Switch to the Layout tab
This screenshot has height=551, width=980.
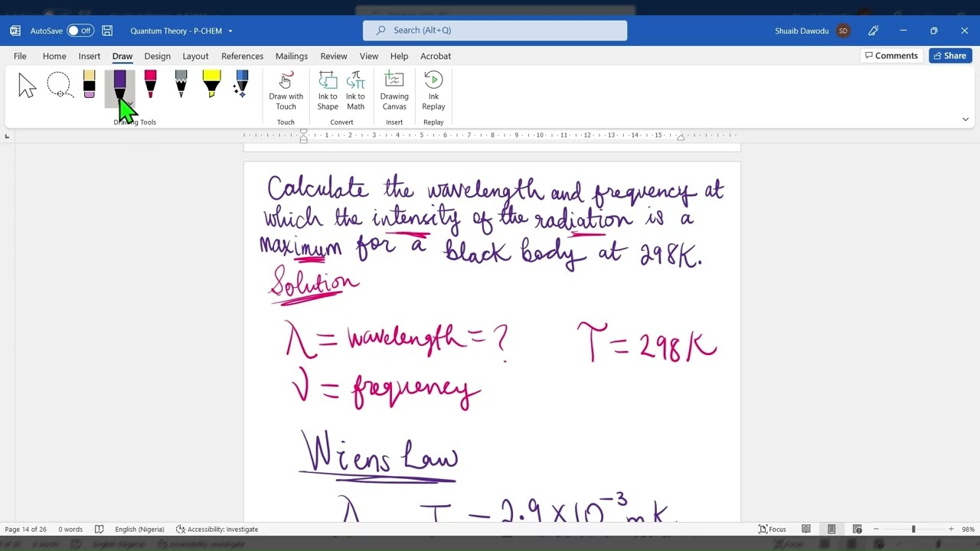195,56
